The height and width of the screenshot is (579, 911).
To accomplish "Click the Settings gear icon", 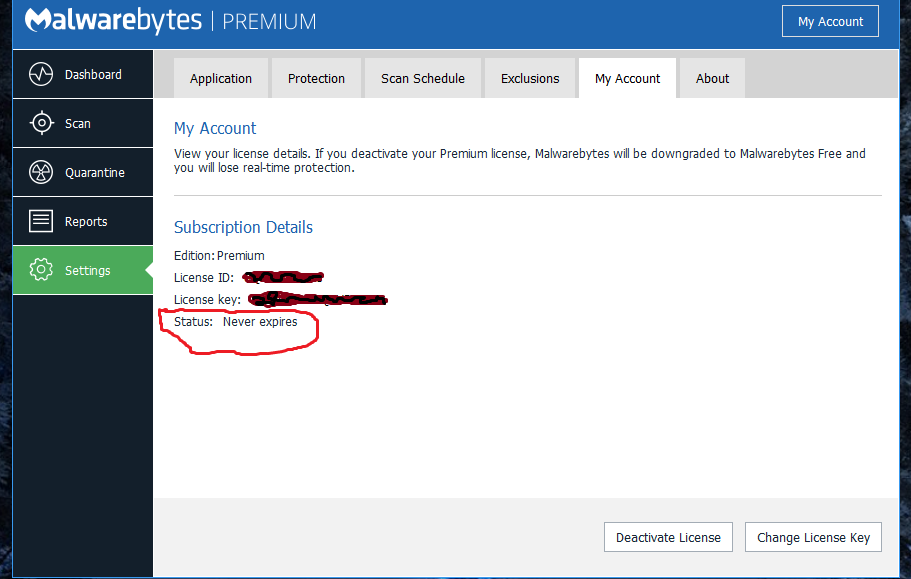I will (41, 270).
